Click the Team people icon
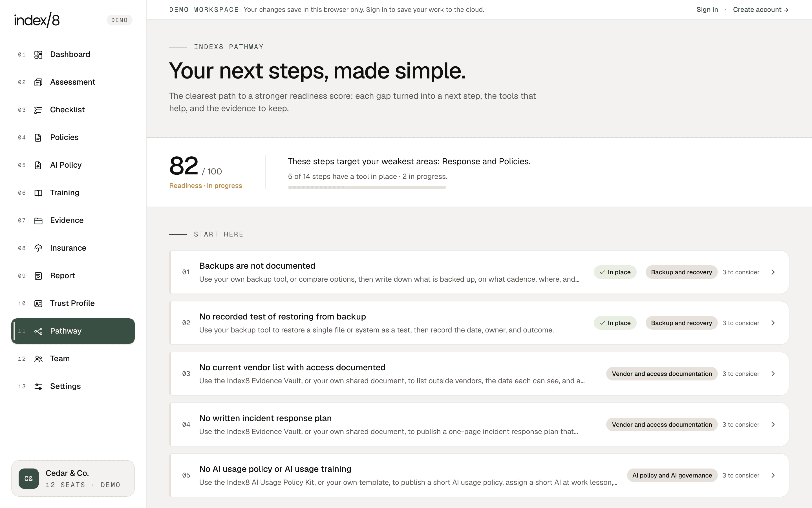Screen dimensions: 812x508 click(x=38, y=359)
